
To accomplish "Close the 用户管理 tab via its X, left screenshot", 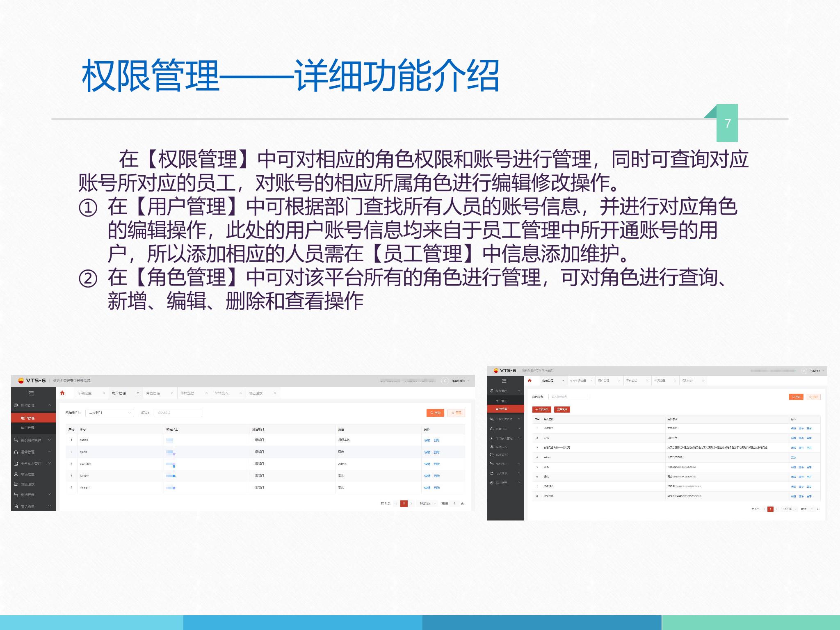I will (x=138, y=393).
